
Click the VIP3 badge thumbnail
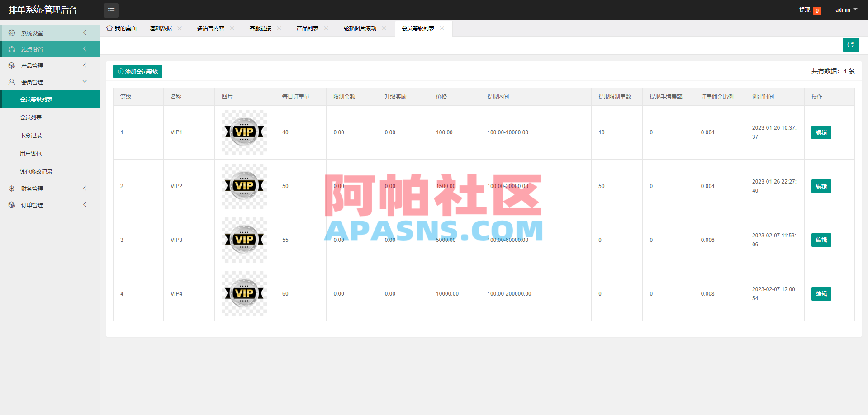pos(244,240)
